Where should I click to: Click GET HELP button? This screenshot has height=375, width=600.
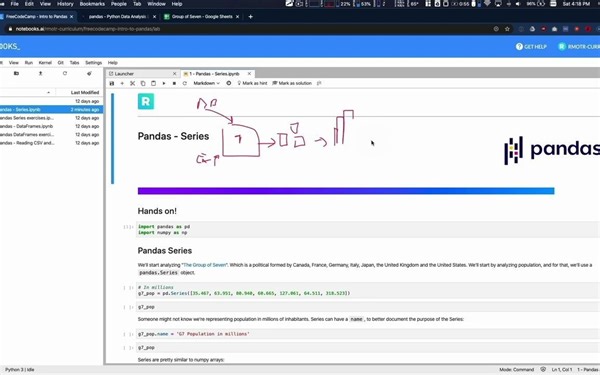(531, 47)
